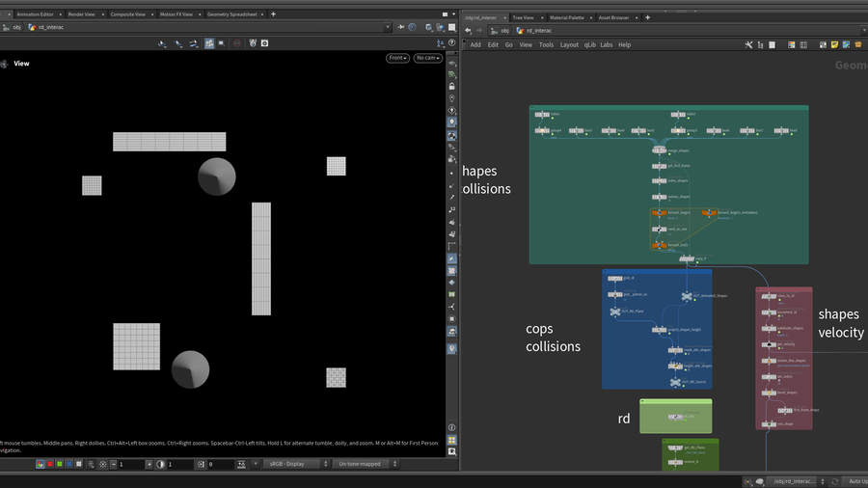The width and height of the screenshot is (868, 488).
Task: Click the info icon at viewport sidebar bottom
Action: [x=452, y=426]
